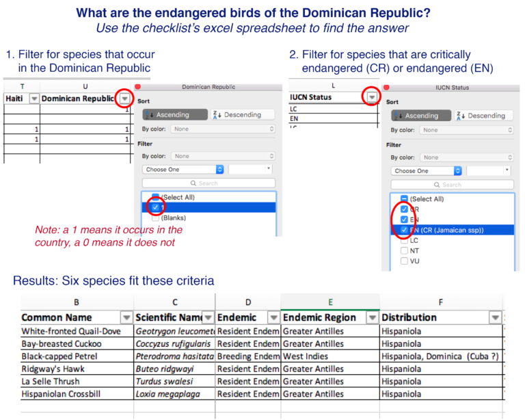This screenshot has width=525, height=420.
Task: Expand Filter By color dropdown in Dominican Republic panel
Action: (223, 156)
